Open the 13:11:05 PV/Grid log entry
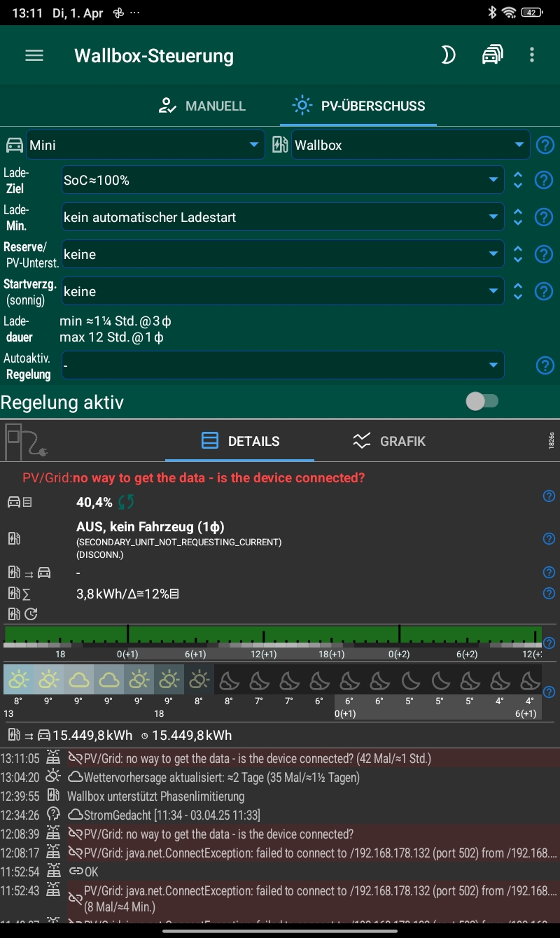Screen dimensions: 560x938 (280, 758)
